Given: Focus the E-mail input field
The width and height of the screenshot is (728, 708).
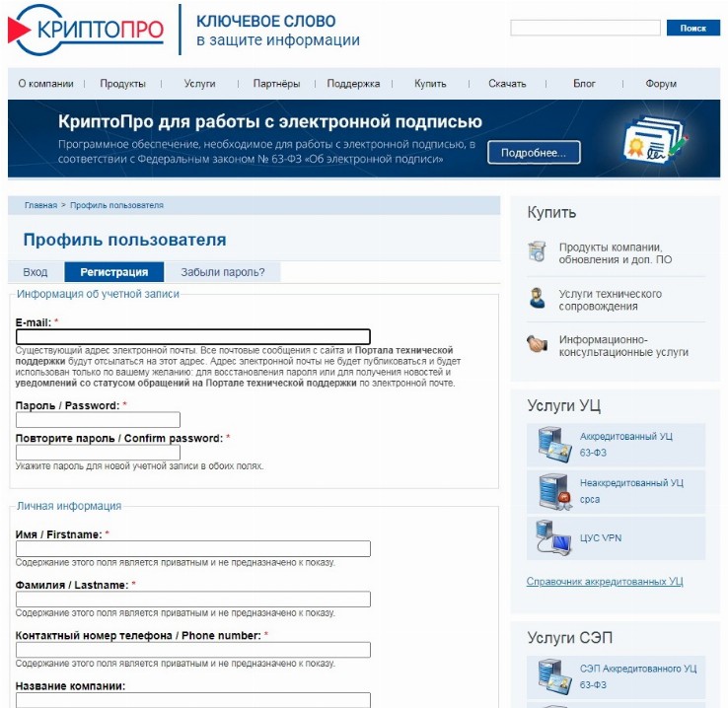Looking at the screenshot, I should [x=193, y=336].
